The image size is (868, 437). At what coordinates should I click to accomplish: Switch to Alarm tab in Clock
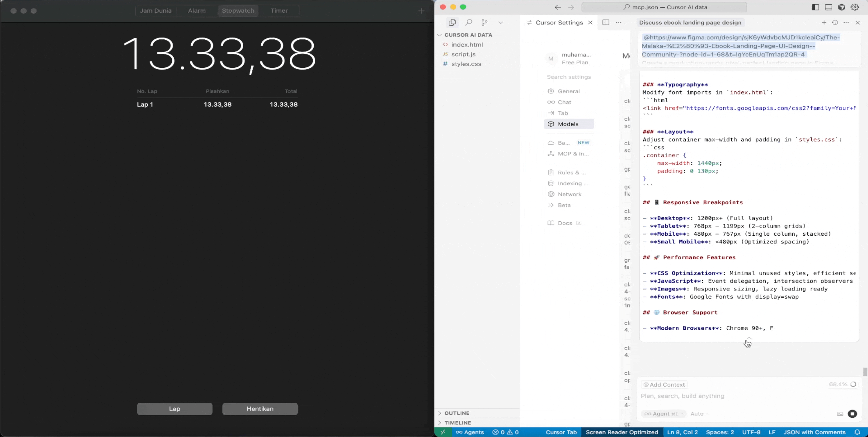tap(197, 11)
